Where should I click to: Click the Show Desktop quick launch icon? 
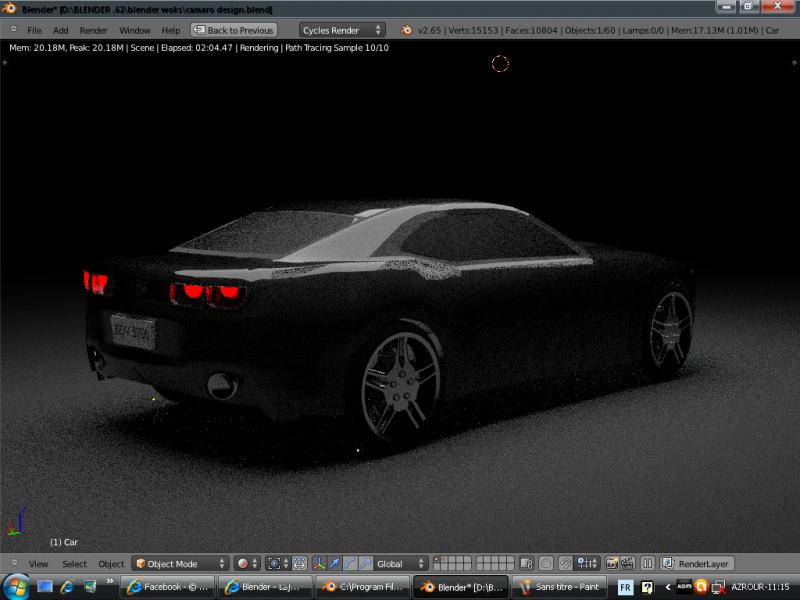click(x=45, y=587)
